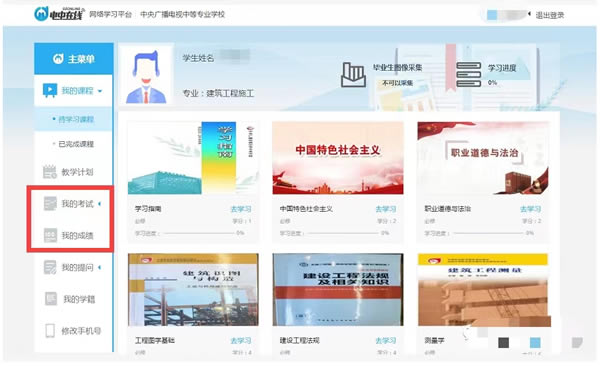Click 去学习 for 学习指南

pos(241,209)
